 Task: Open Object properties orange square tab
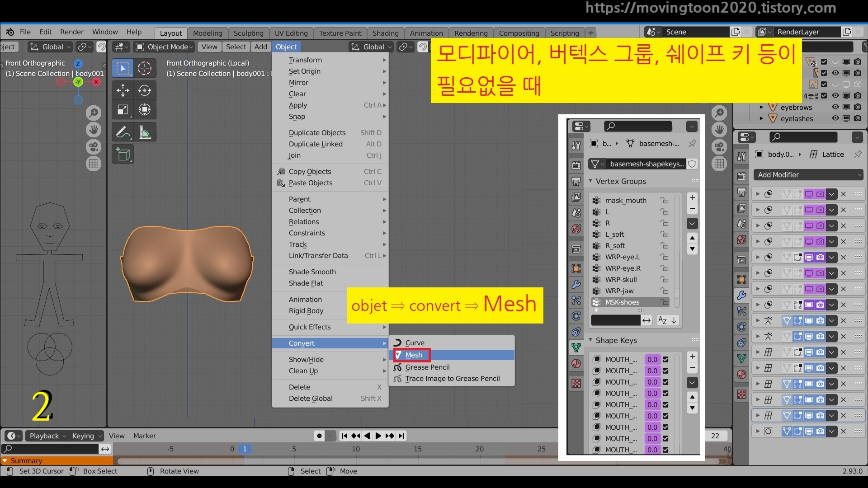tap(741, 279)
